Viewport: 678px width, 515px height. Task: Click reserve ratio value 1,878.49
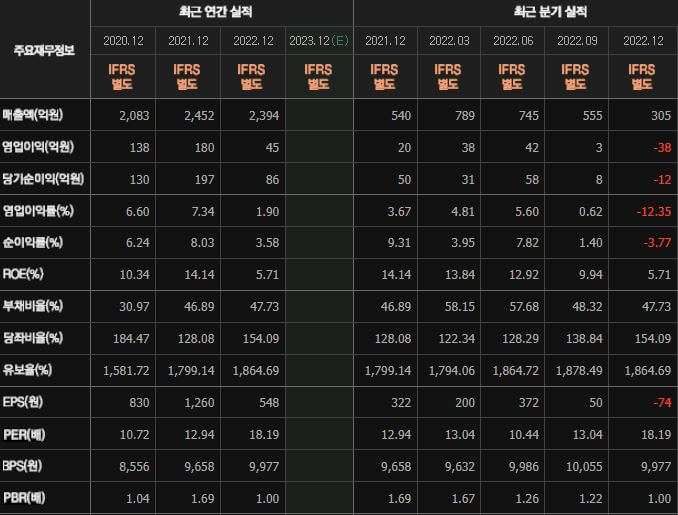pos(579,371)
